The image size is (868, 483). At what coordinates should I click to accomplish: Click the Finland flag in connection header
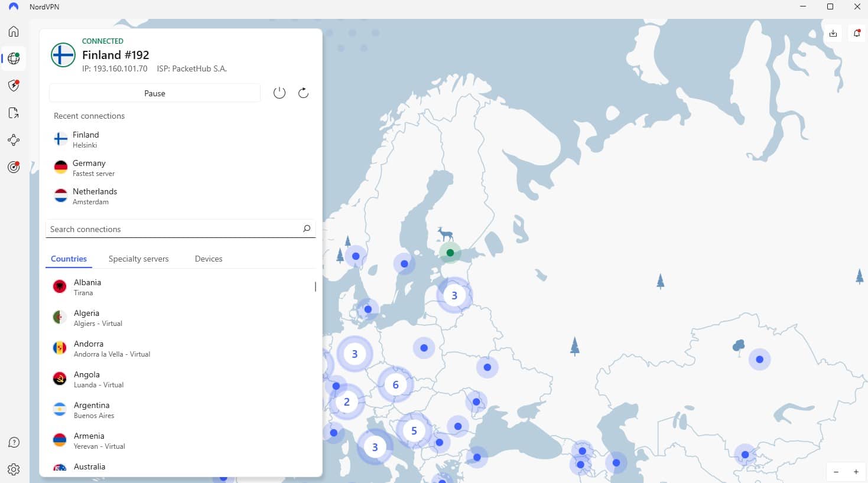tap(63, 55)
